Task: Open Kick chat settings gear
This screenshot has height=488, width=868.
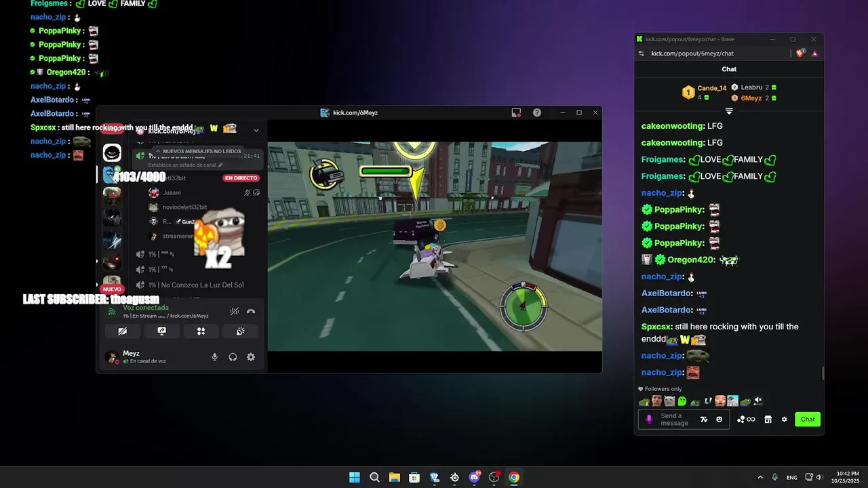Action: (x=784, y=420)
